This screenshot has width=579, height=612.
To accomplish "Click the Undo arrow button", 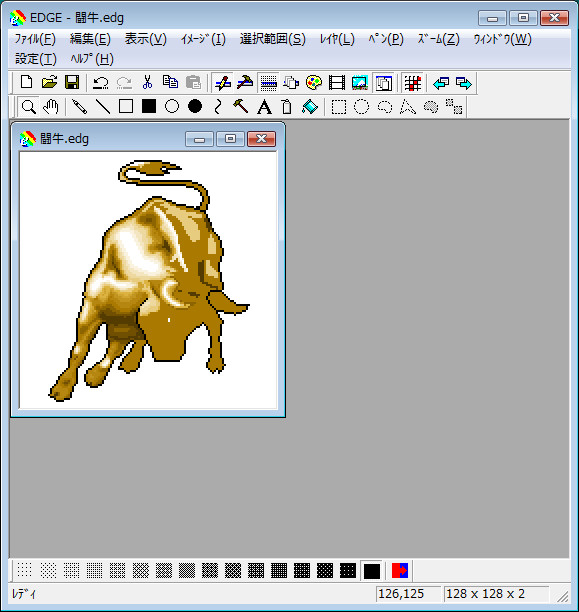I will tap(101, 83).
